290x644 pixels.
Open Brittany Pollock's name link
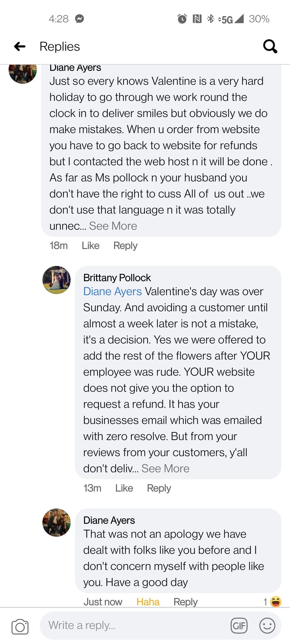point(117,278)
